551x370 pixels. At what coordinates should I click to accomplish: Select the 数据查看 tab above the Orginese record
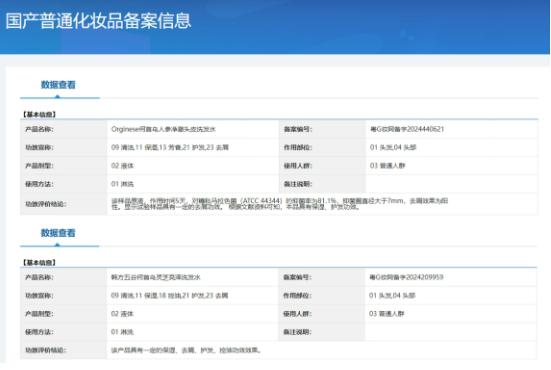(58, 85)
